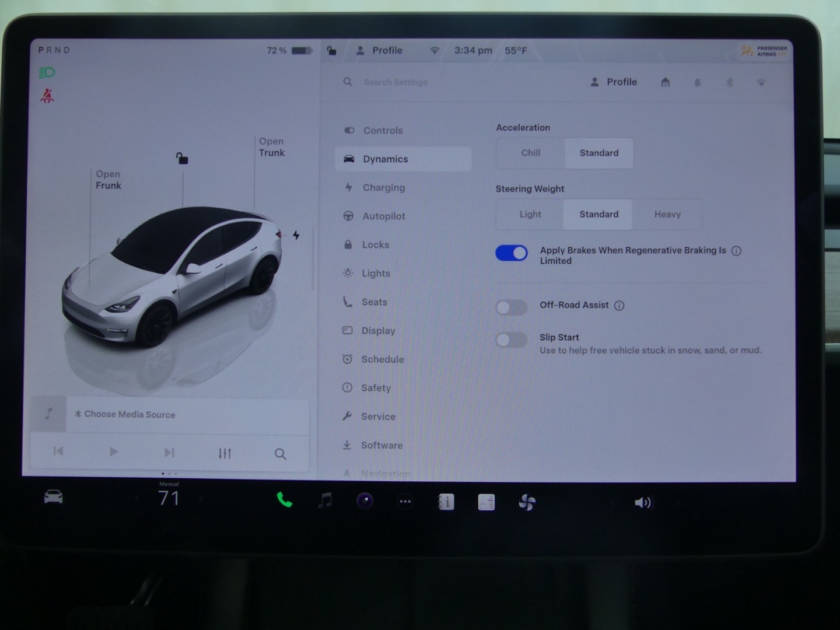This screenshot has width=840, height=630.
Task: Select Heavy steering weight
Action: coord(667,215)
